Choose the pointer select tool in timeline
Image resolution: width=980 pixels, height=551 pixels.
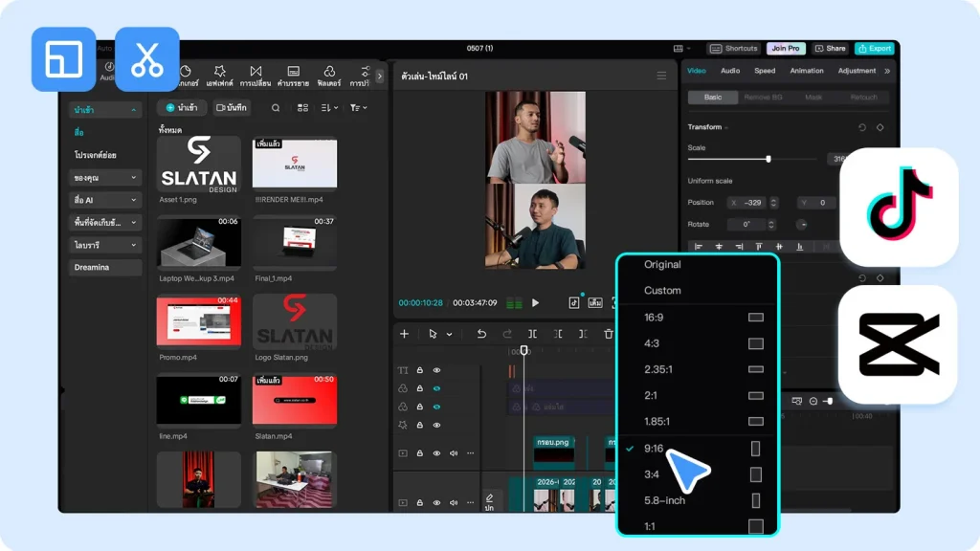coord(433,334)
